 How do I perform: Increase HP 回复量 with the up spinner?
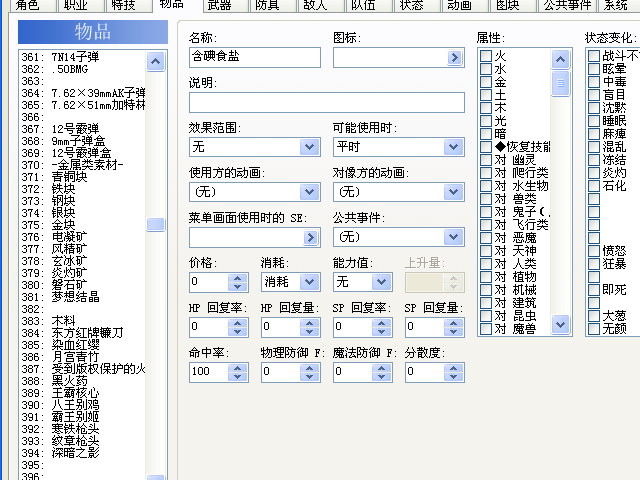click(309, 322)
